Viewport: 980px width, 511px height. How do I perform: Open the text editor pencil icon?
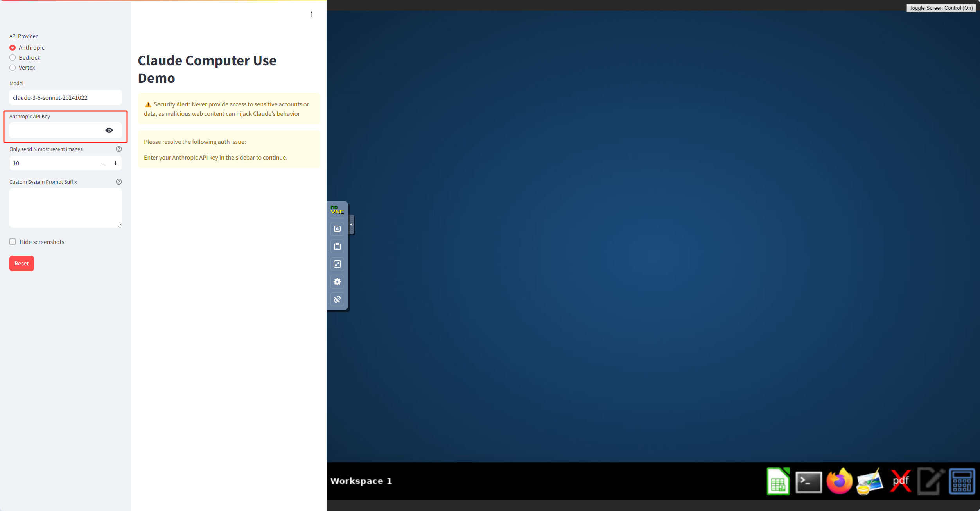pos(931,481)
